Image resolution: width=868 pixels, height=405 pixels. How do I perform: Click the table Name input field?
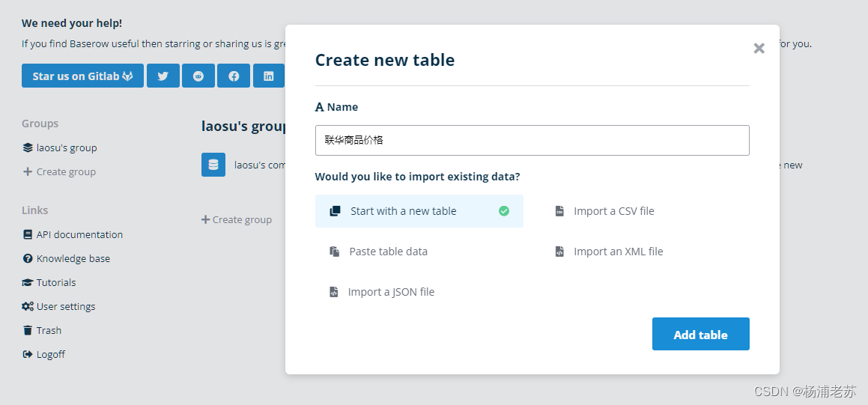pos(532,140)
